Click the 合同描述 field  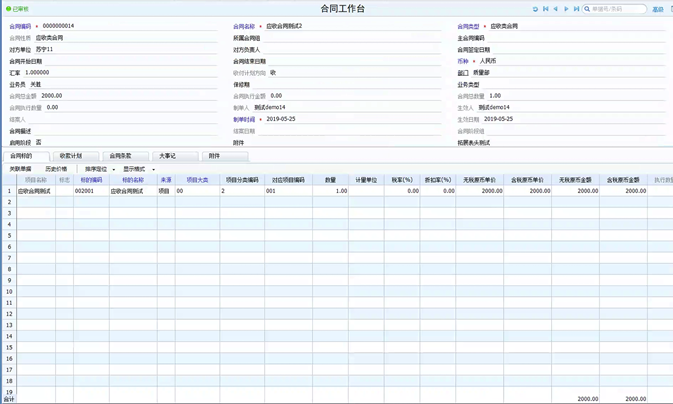click(x=125, y=131)
